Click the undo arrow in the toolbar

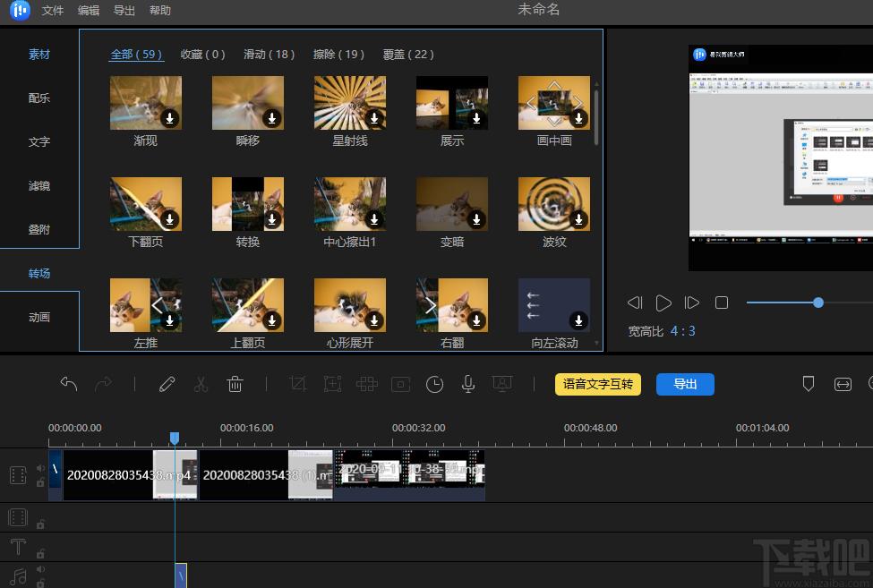pyautogui.click(x=68, y=384)
